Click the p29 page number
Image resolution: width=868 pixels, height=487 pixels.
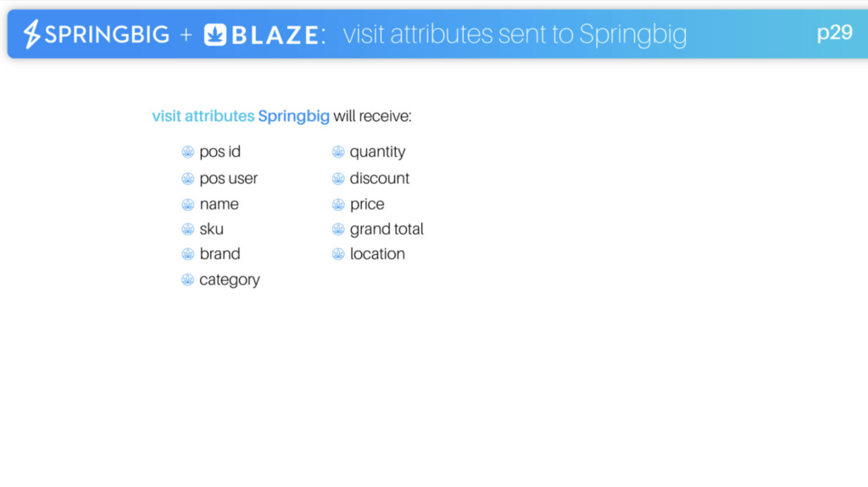coord(835,33)
